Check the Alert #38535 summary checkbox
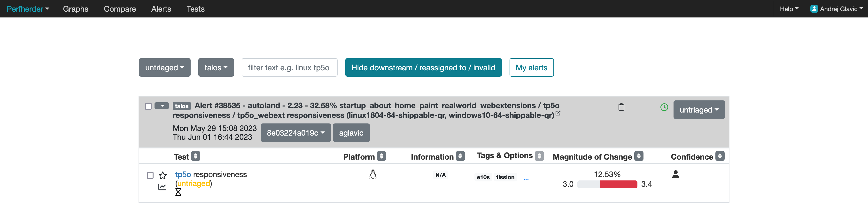 pos(148,106)
